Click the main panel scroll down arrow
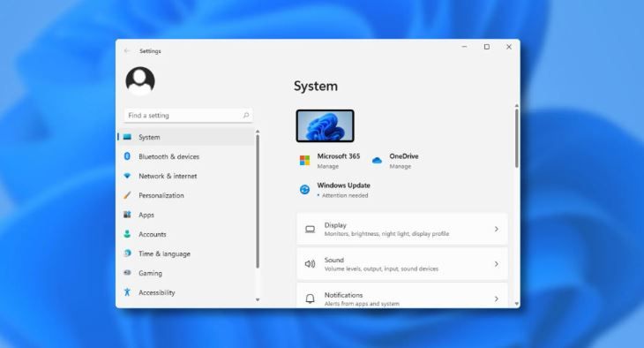Screen dimensions: 644x348 click(517, 304)
